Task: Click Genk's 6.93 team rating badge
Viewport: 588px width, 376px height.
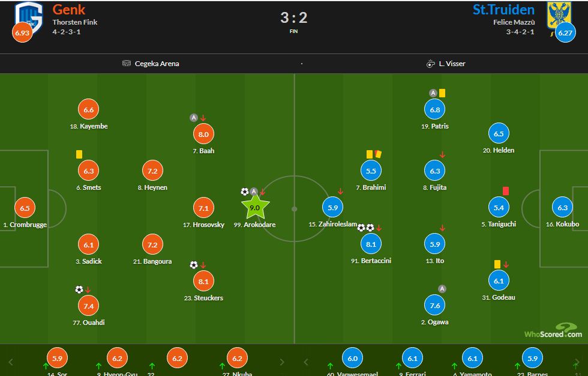Action: 22,33
